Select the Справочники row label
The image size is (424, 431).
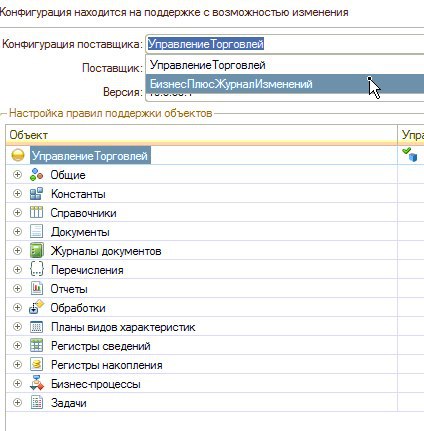83,213
